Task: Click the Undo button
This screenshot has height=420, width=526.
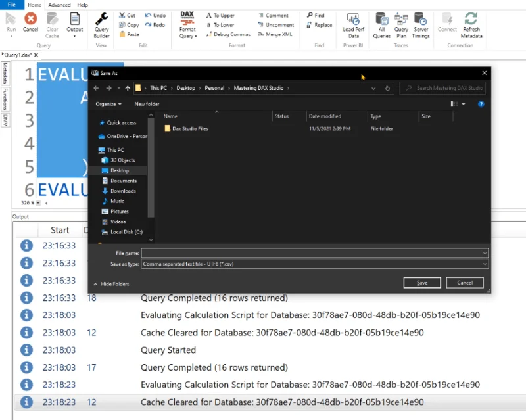Action: click(155, 15)
